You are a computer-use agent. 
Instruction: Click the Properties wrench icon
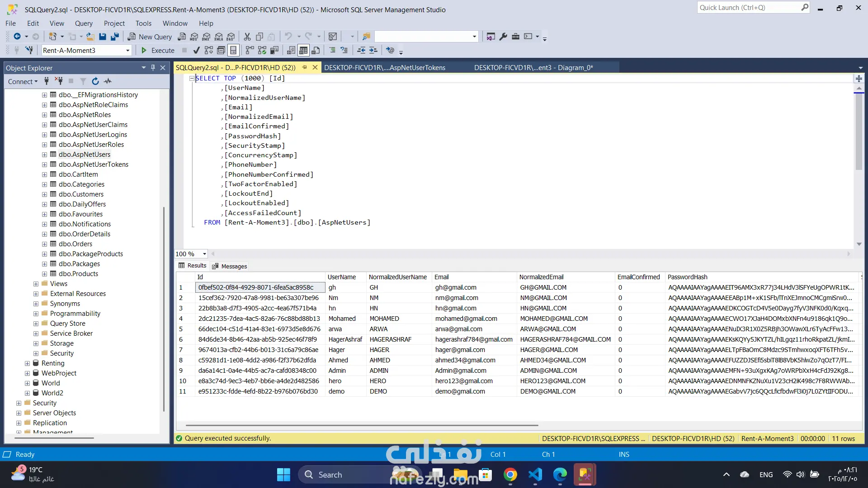tap(503, 37)
